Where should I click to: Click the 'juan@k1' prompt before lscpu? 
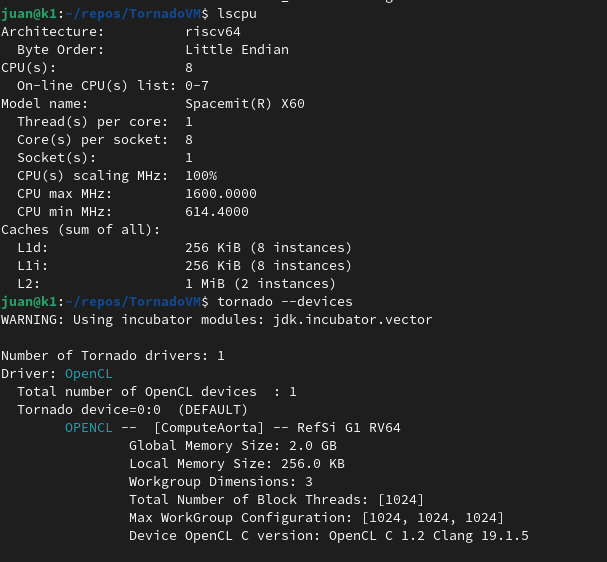[29, 14]
